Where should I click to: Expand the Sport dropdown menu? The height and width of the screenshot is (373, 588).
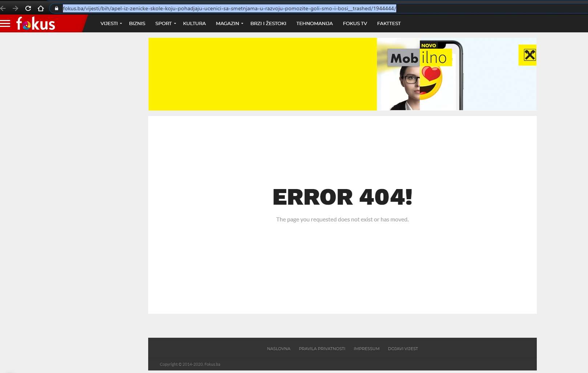[165, 23]
